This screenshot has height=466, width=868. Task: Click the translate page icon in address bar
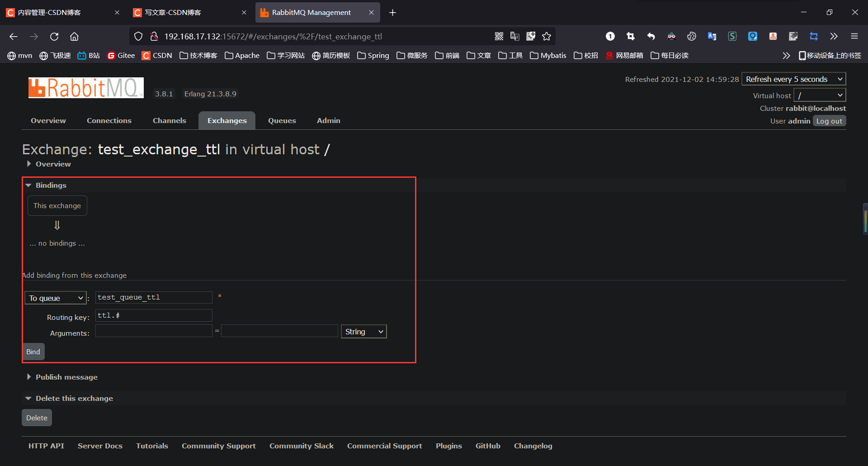coord(514,37)
